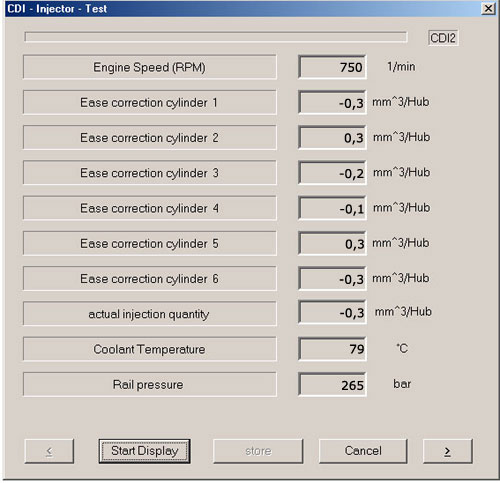Select Ease correction cylinder 6 label

point(150,279)
